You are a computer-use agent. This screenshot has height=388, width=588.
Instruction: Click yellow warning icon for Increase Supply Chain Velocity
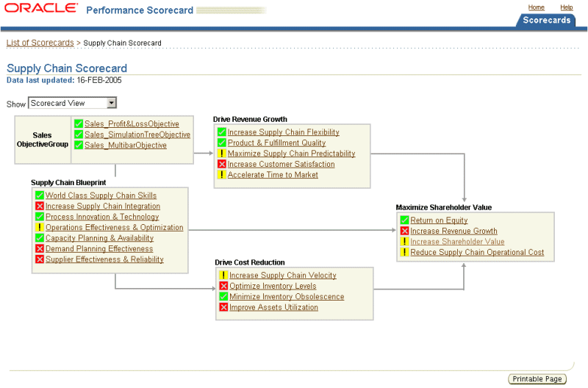point(223,275)
